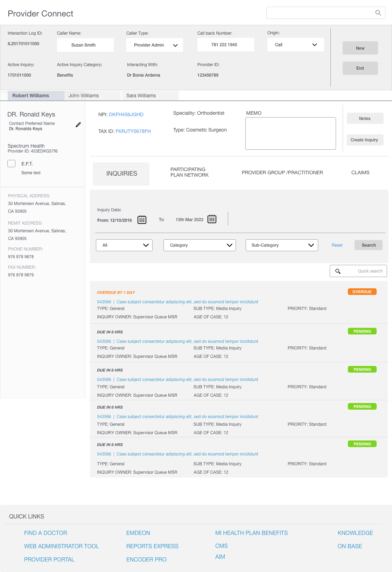Click the End interaction button
The width and height of the screenshot is (392, 572).
pyautogui.click(x=360, y=68)
